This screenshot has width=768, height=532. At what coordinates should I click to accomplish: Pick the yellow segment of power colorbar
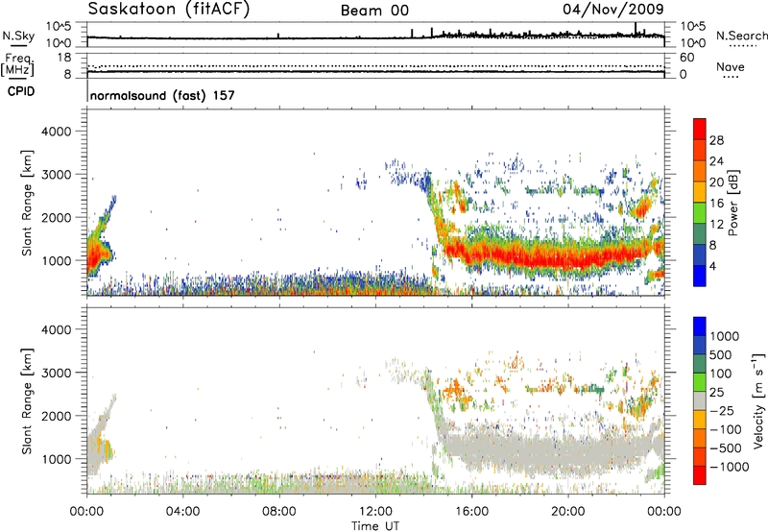(x=700, y=191)
